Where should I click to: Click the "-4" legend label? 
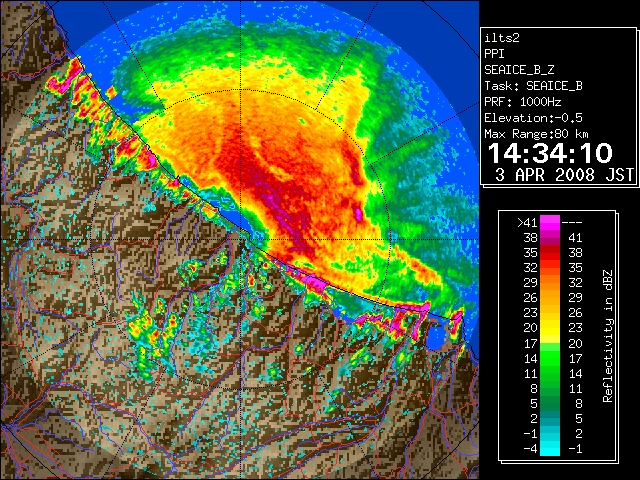[x=530, y=449]
